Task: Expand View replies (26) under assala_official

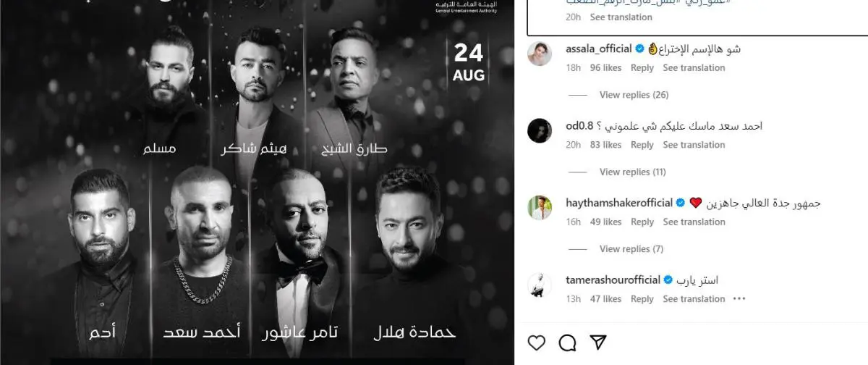Action: point(634,95)
